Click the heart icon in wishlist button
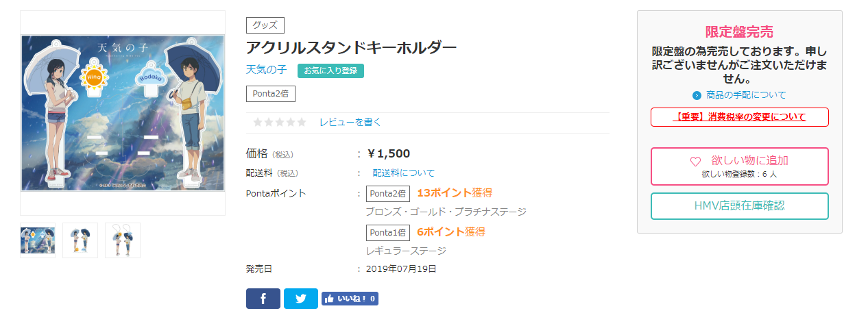868x326 pixels. point(695,162)
